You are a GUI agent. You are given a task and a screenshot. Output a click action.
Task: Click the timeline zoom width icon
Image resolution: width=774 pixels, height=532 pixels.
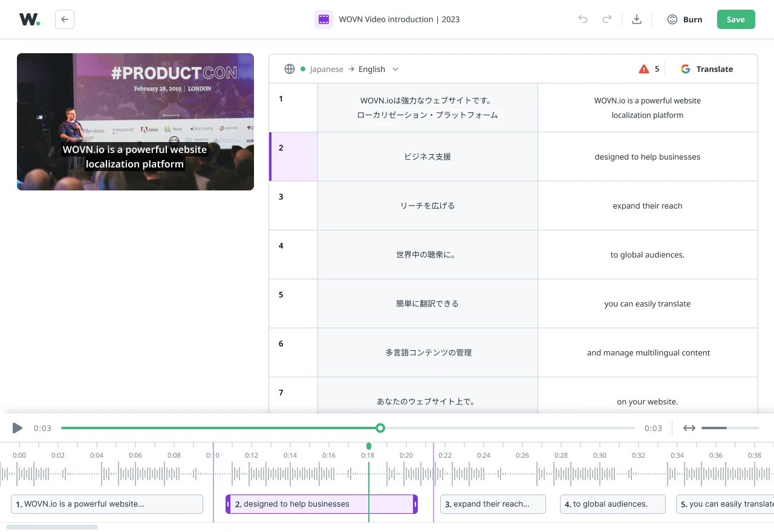[689, 428]
